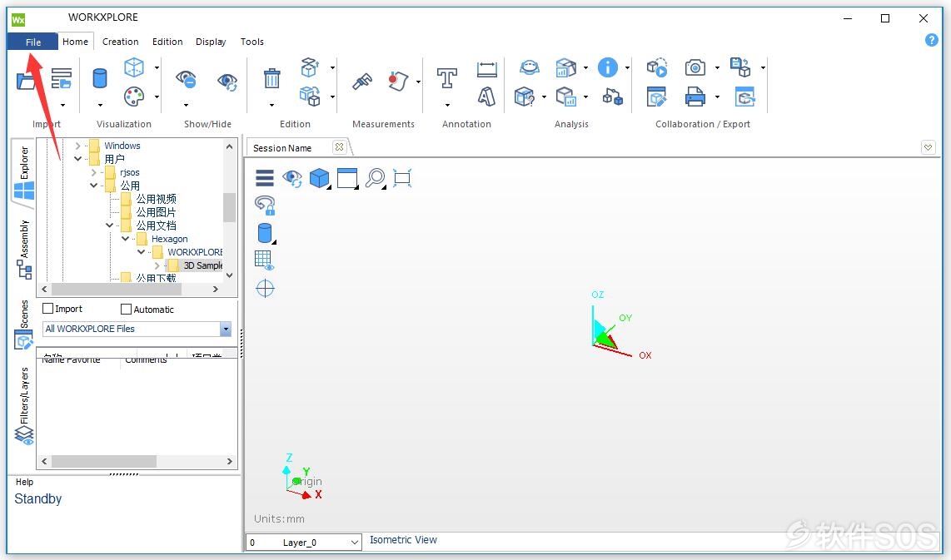Open the Assembly side panel tab
The image size is (951, 560).
(23, 249)
